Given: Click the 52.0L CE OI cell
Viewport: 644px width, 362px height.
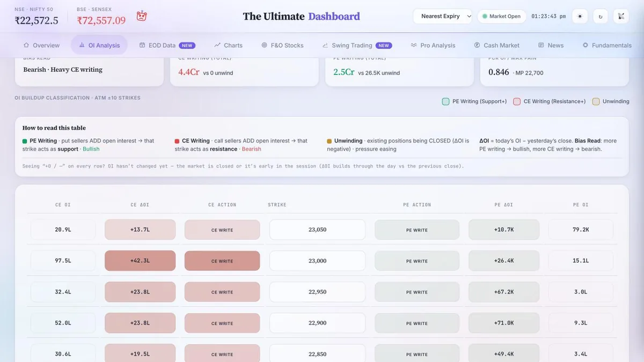Looking at the screenshot, I should pos(63,323).
